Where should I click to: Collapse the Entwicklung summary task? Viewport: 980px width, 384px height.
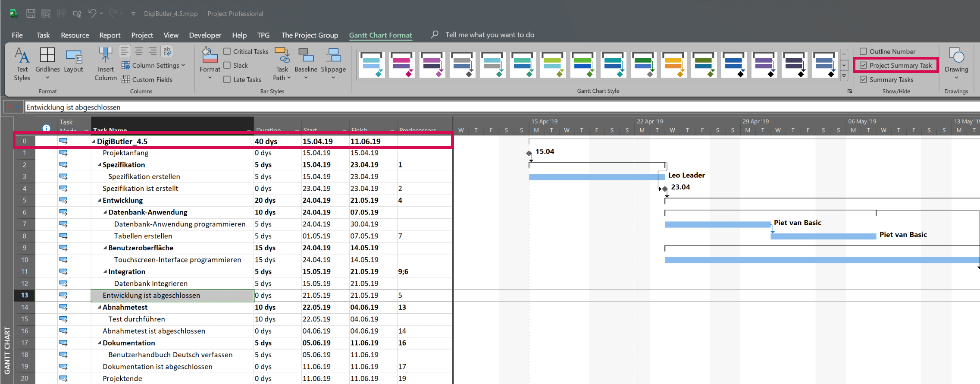(x=100, y=201)
